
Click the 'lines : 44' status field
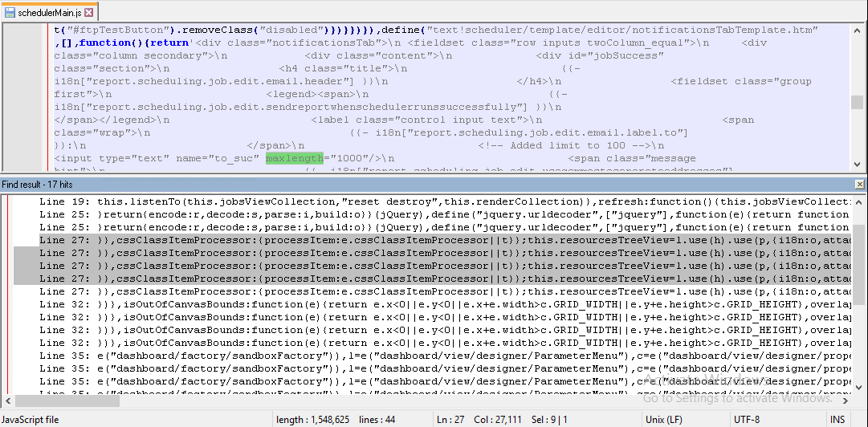pos(377,420)
